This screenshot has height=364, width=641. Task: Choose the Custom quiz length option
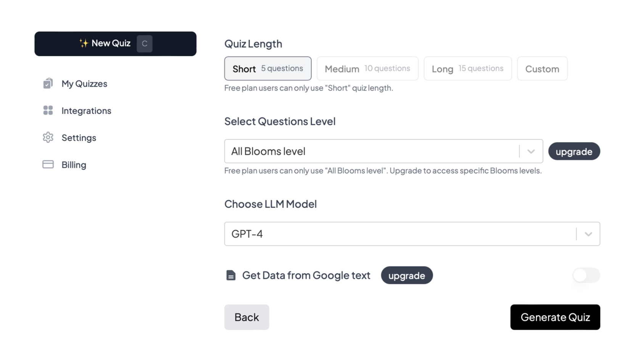point(542,69)
